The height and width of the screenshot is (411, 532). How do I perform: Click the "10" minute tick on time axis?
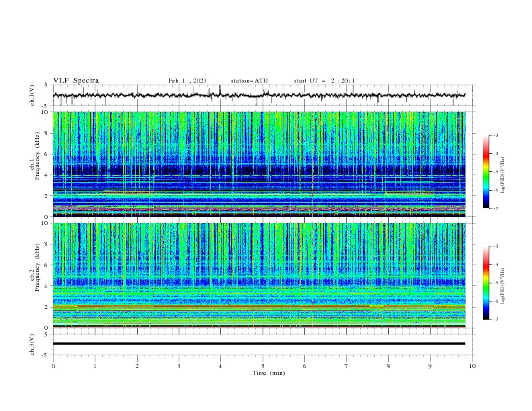pyautogui.click(x=472, y=366)
